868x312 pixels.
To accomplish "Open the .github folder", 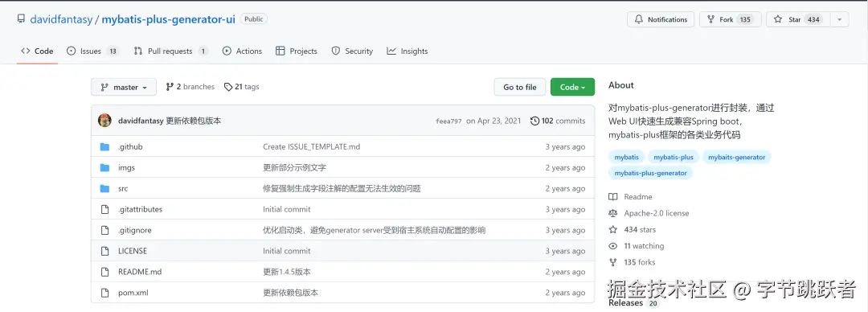I will tap(130, 147).
